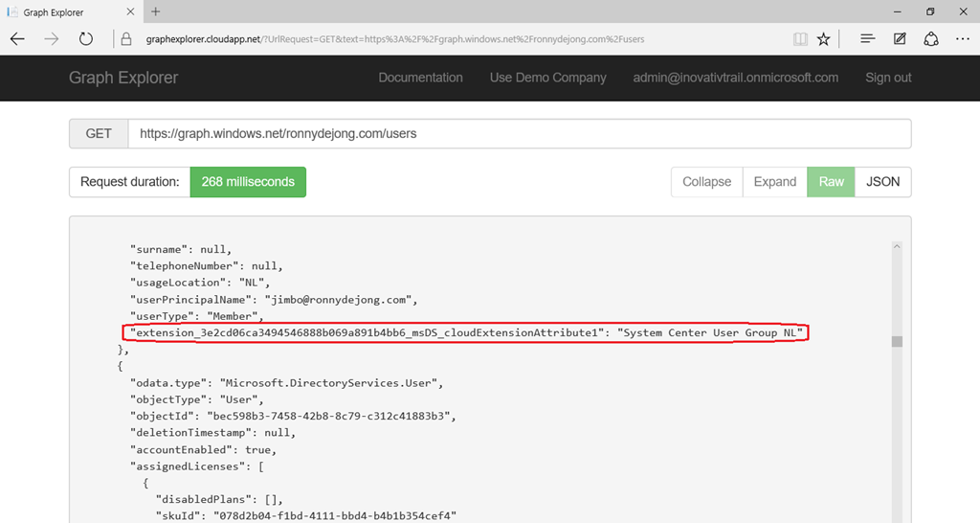980x523 pixels.
Task: Switch to Raw view mode
Action: pyautogui.click(x=831, y=182)
